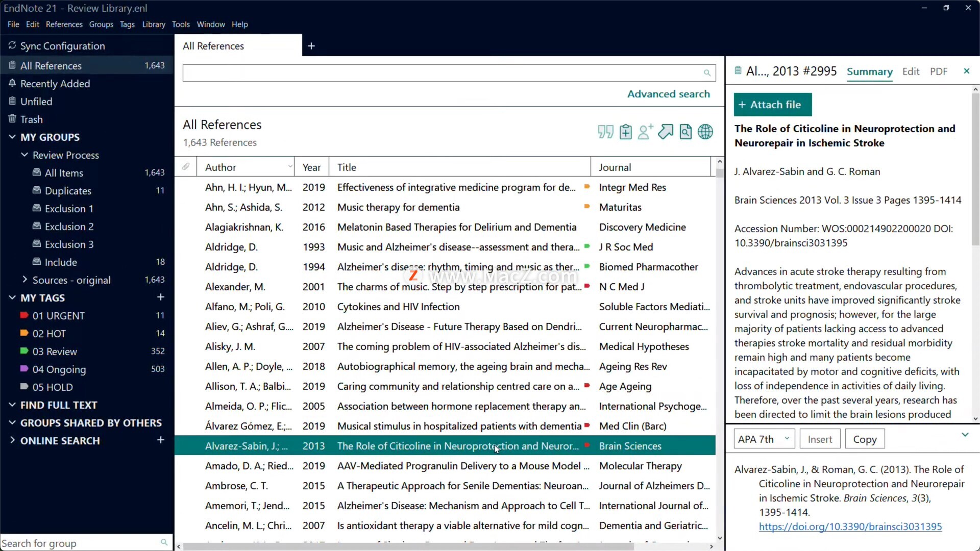Click the bell icon for Recently Added
This screenshot has width=980, height=551.
tap(12, 83)
